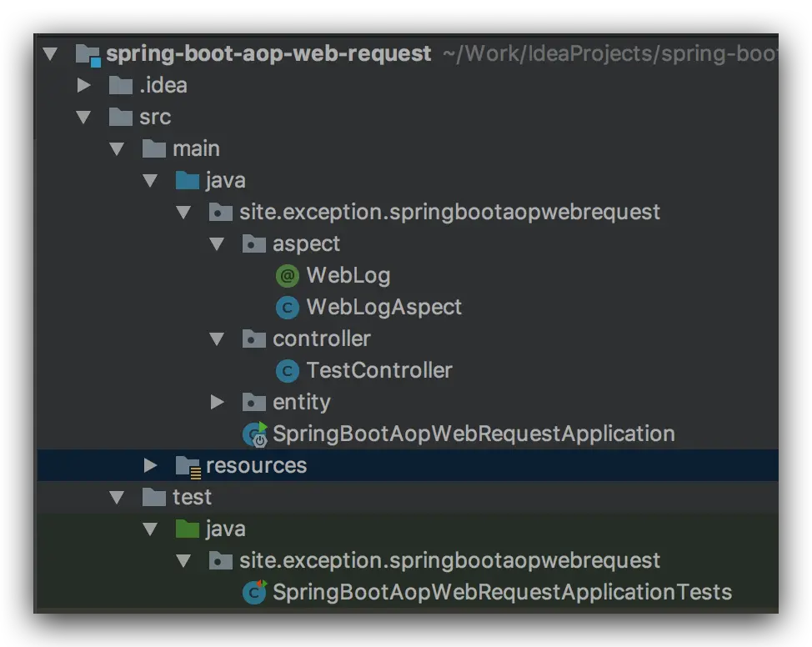This screenshot has height=647, width=812.
Task: Click the main folder icon
Action: pos(153,148)
